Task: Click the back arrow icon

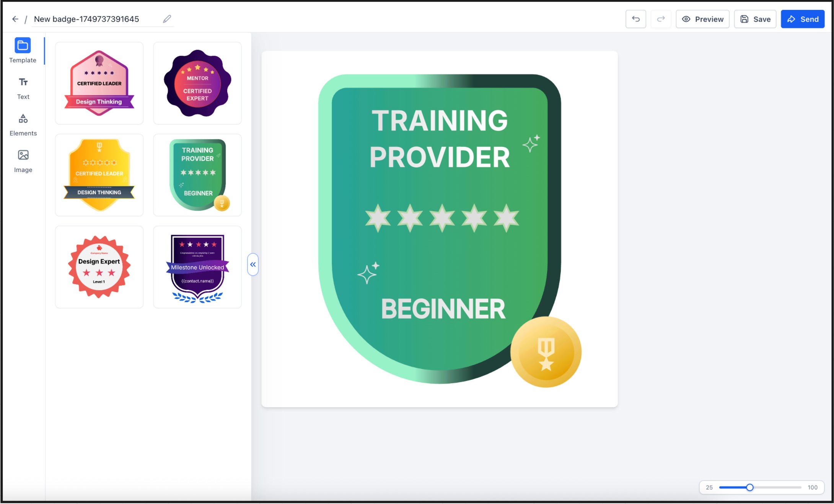Action: tap(15, 19)
